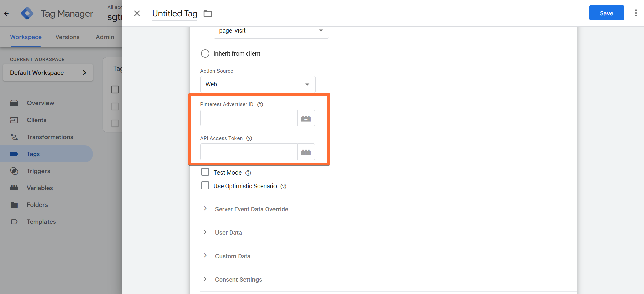
Task: Click the folder icon next to Untitled Tag
Action: 208,14
